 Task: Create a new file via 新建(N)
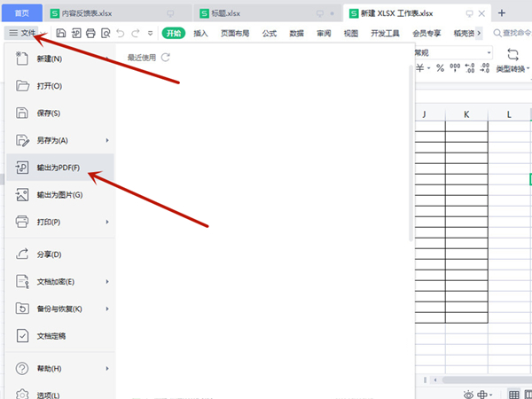pyautogui.click(x=49, y=59)
